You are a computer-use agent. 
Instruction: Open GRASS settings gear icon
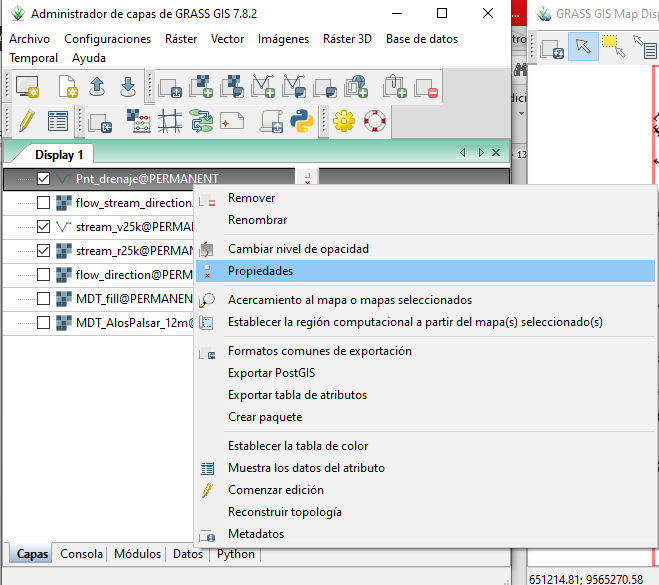tap(345, 121)
